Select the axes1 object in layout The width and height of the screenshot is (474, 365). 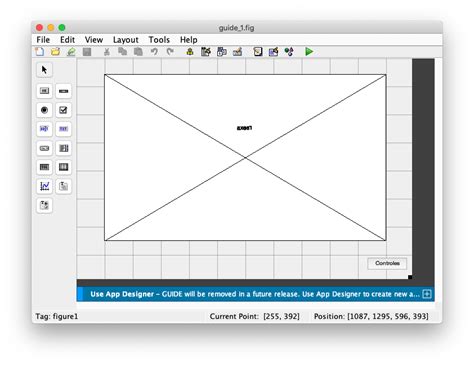(245, 157)
